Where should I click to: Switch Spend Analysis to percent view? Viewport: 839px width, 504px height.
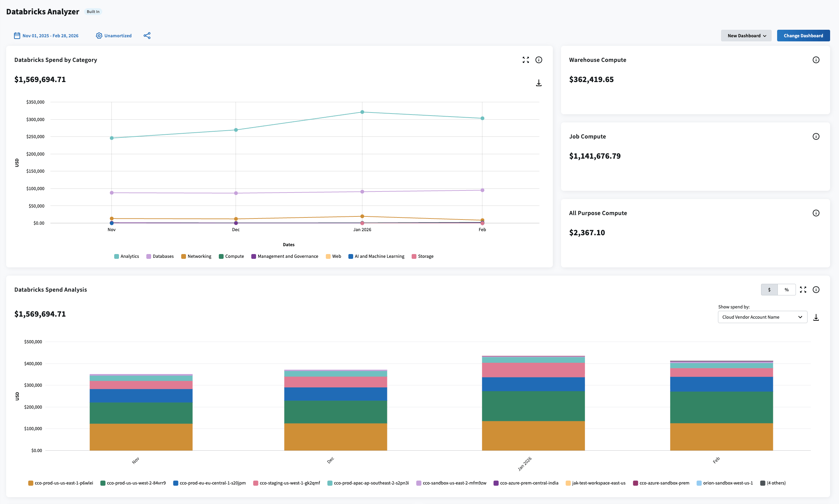coord(787,290)
